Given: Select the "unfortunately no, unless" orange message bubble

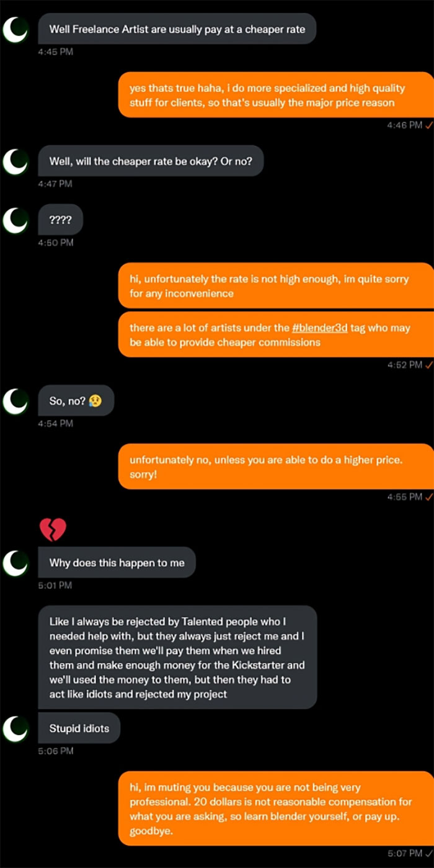Looking at the screenshot, I should tap(273, 466).
